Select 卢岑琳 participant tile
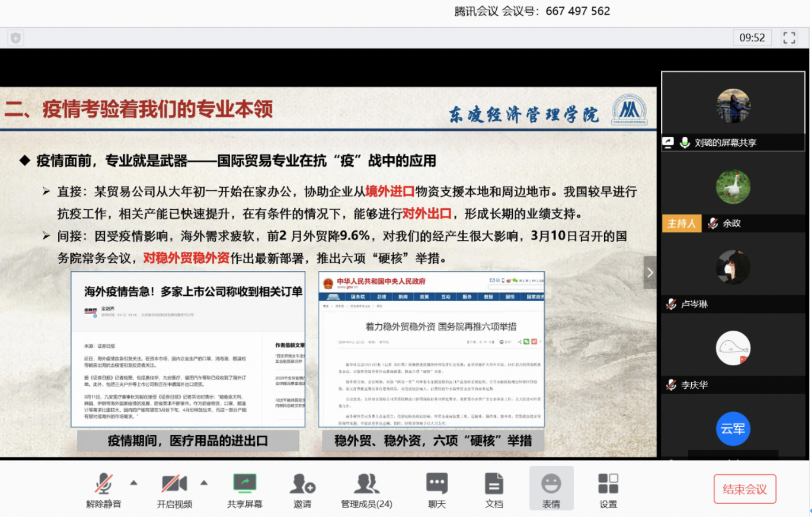Viewport: 812px width, 517px height. 733,272
